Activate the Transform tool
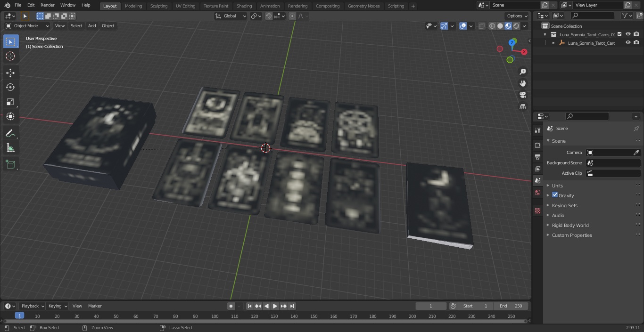 pos(10,116)
